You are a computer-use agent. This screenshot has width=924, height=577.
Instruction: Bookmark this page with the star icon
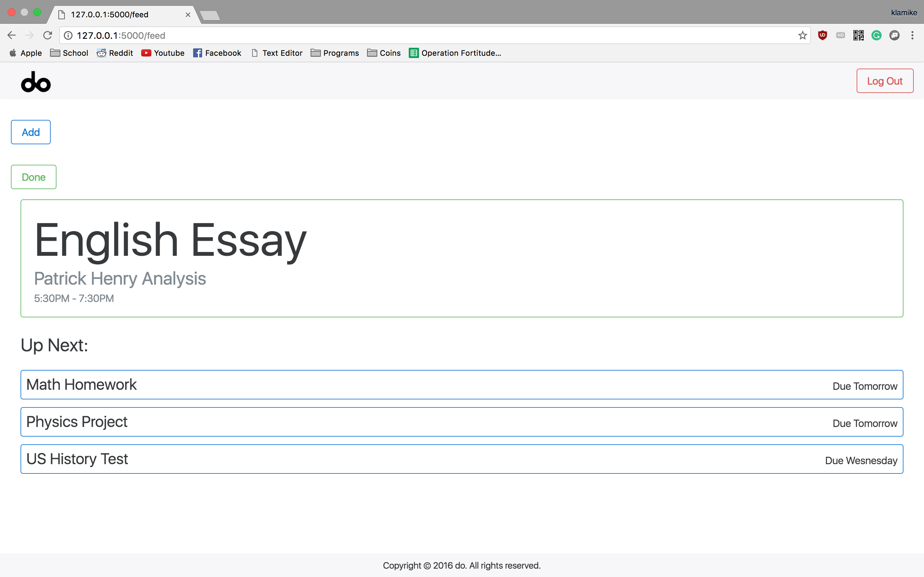[802, 36]
